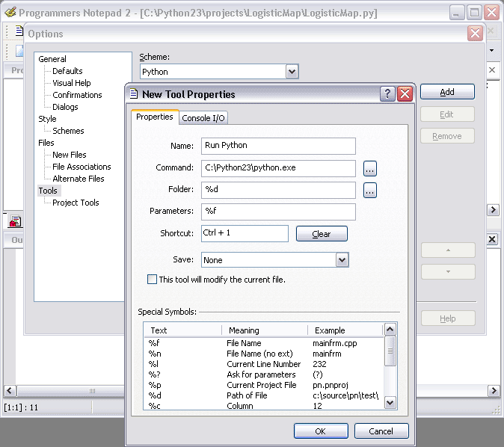The height and width of the screenshot is (447, 504).
Task: Select Schemes under Style category
Action: [68, 131]
